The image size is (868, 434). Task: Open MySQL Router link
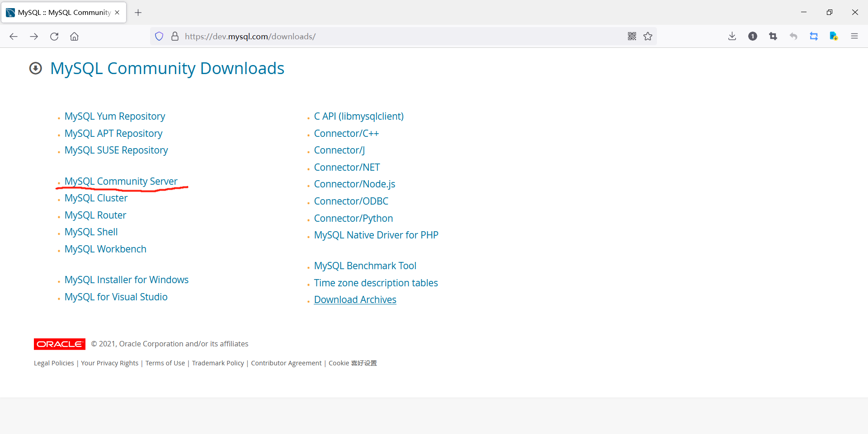[x=95, y=215]
